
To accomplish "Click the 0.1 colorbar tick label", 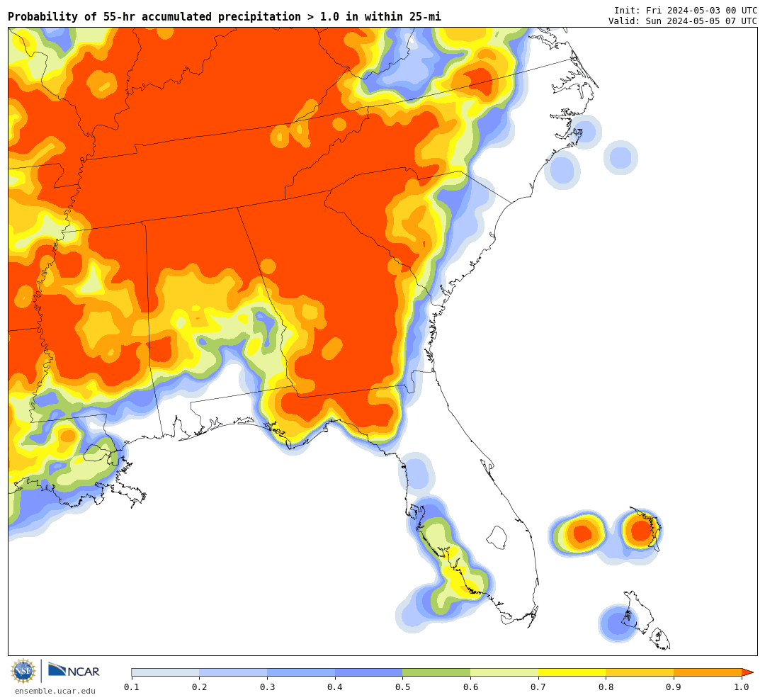I will [x=132, y=687].
